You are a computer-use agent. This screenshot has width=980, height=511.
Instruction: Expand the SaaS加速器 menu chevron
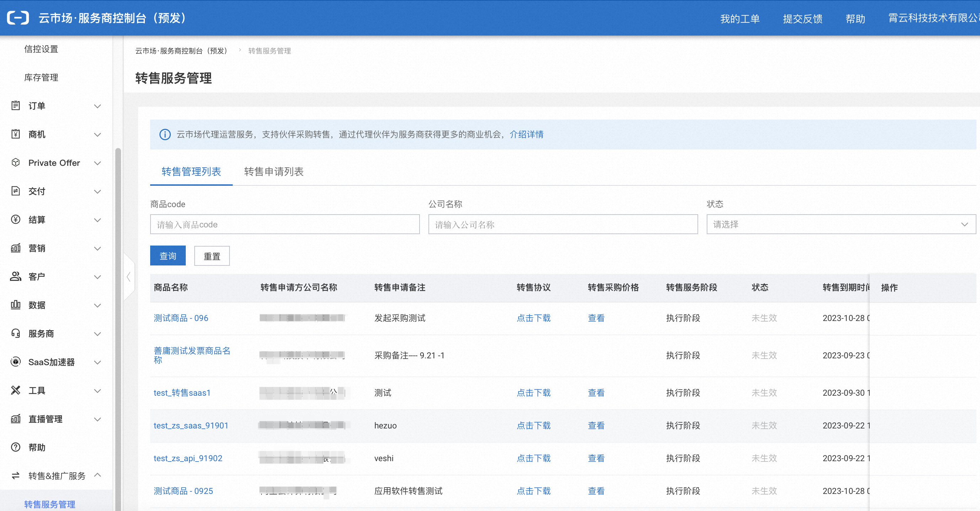98,362
